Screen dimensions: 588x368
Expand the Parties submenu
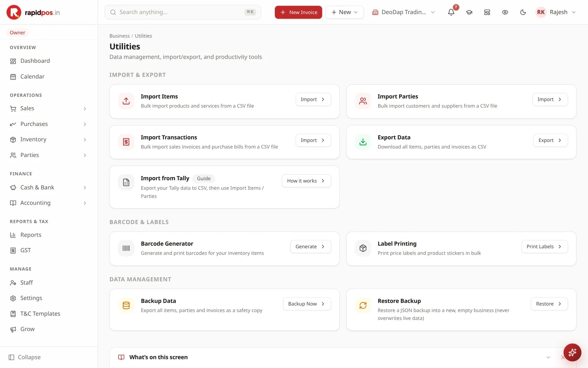[49, 155]
